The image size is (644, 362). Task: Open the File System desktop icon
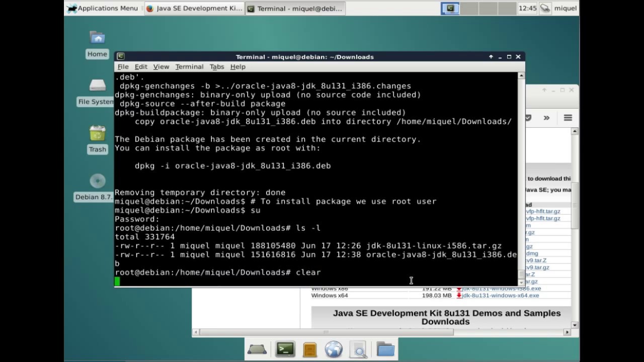click(x=96, y=93)
